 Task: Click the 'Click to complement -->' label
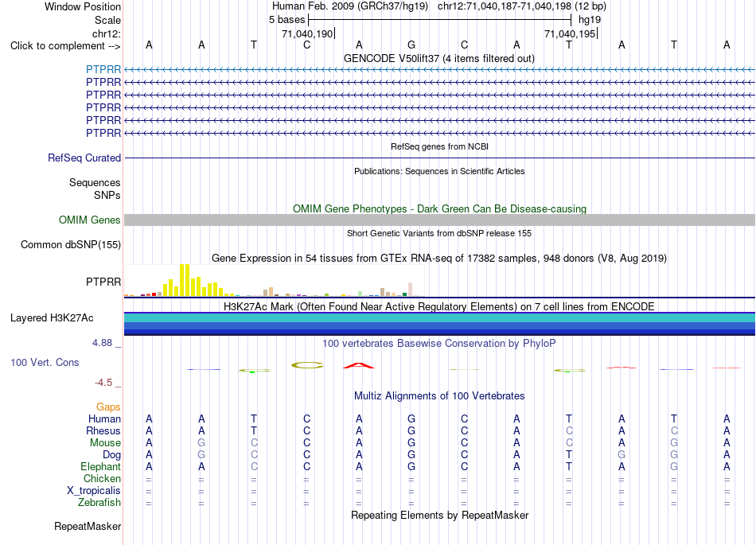tap(65, 46)
